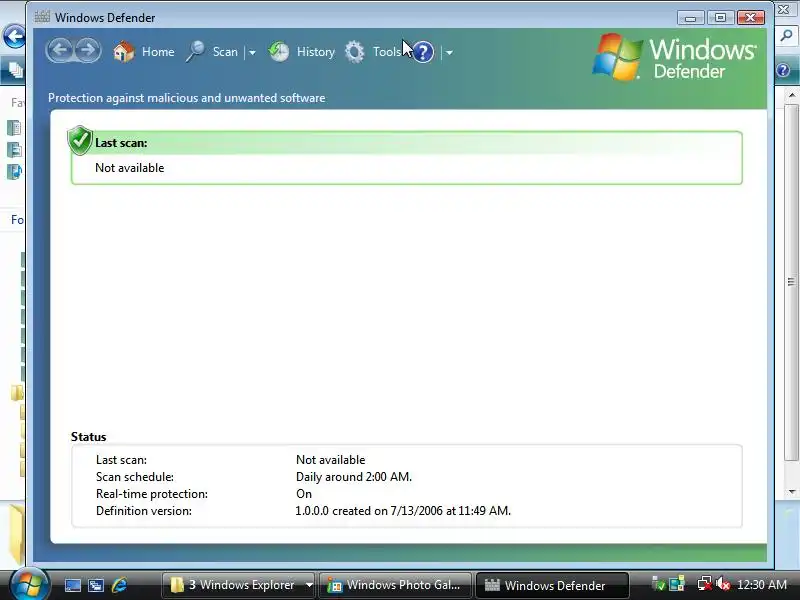This screenshot has width=800, height=600.
Task: Click vertical scrollbar thumb in background window
Action: coord(791,282)
